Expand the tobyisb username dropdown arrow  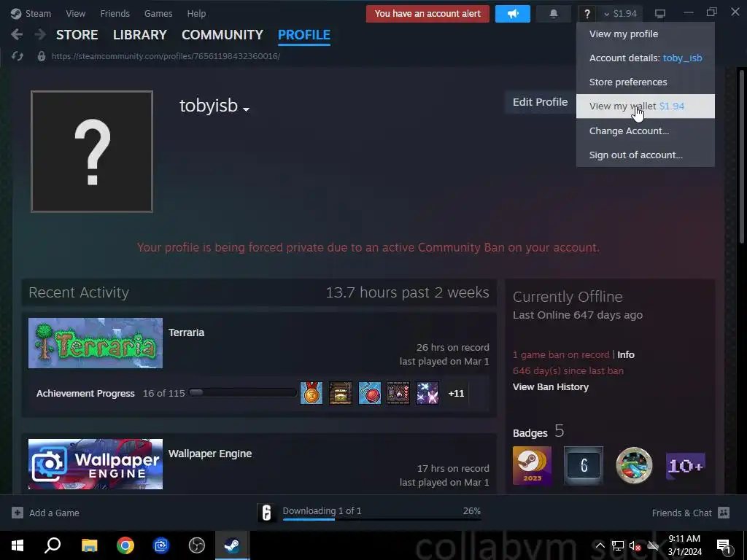pyautogui.click(x=247, y=109)
